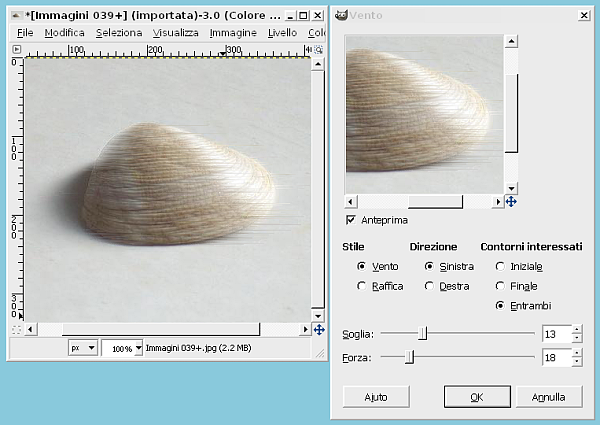Click the zoom-on-resize magnifier icon
This screenshot has height=425, width=600.
tap(319, 50)
